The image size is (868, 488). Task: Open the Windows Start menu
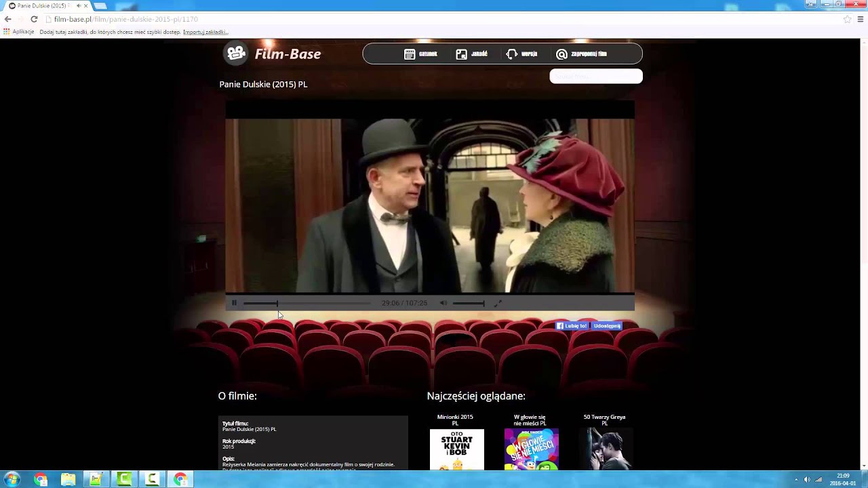[12, 479]
